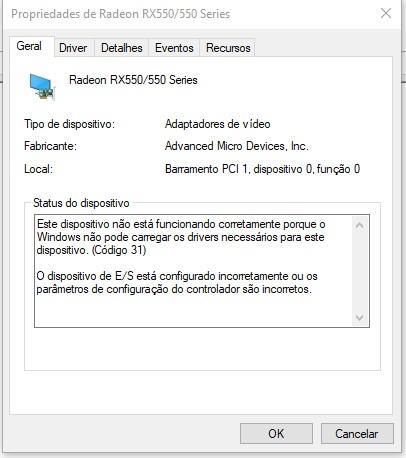The image size is (406, 458).
Task: Click the device status scrollbar track
Action: pos(360,272)
